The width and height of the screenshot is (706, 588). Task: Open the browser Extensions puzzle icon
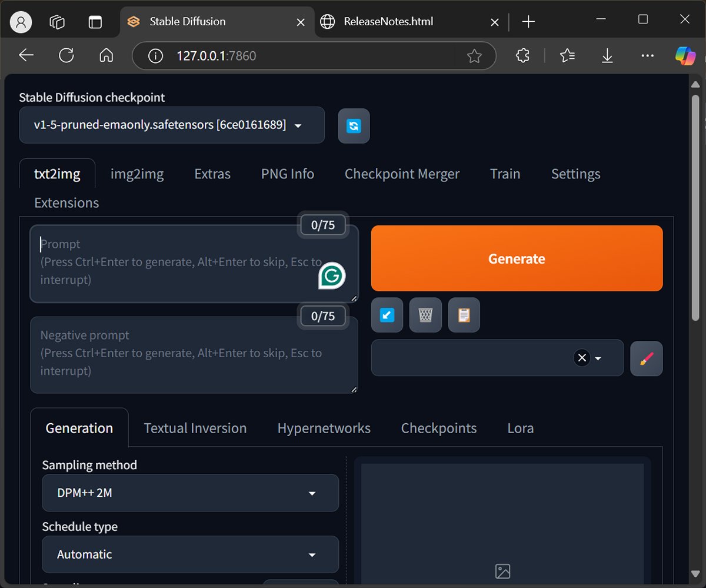pyautogui.click(x=522, y=56)
